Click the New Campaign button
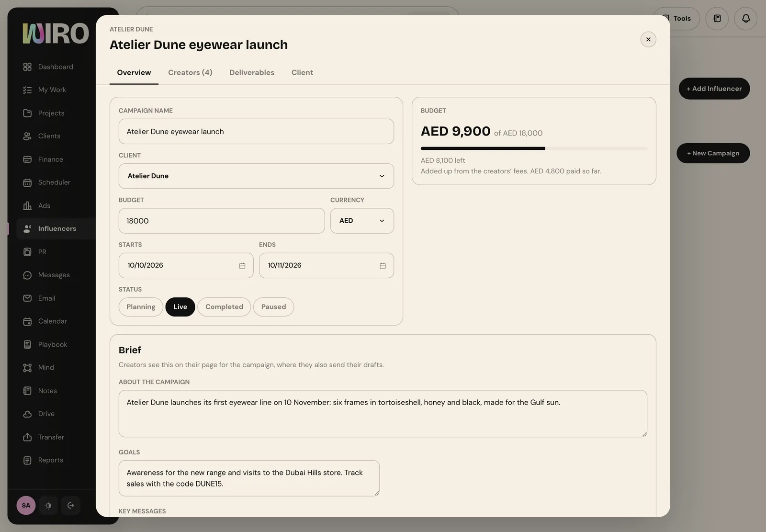This screenshot has width=766, height=532. coord(713,153)
